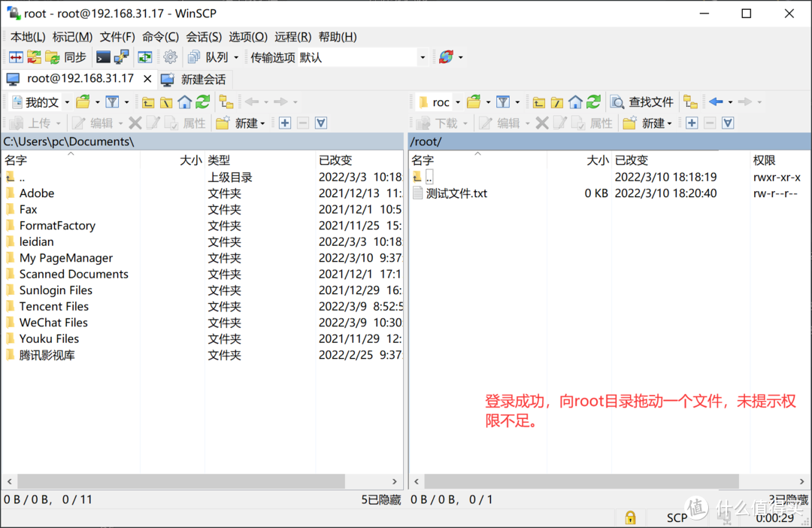Screen dimensions: 812x528
Task: Select the WeChat Files folder
Action: tap(47, 323)
